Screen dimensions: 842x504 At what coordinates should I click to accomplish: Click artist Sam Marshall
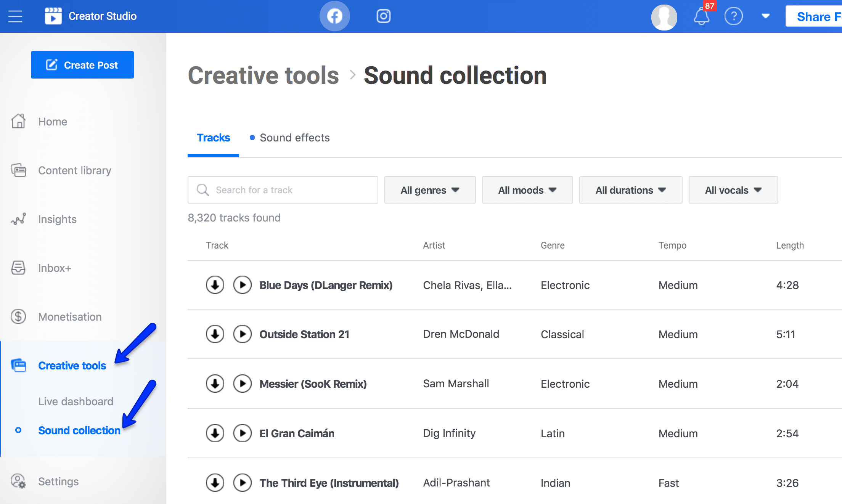click(456, 384)
